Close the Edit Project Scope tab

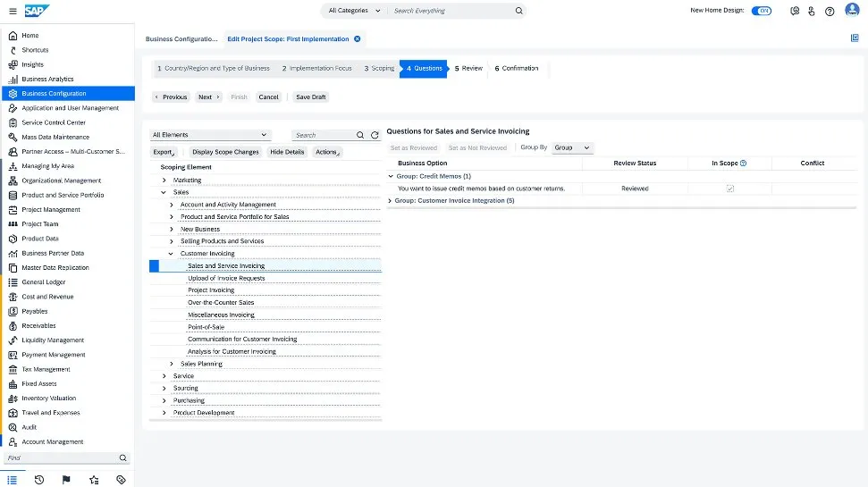pyautogui.click(x=358, y=39)
